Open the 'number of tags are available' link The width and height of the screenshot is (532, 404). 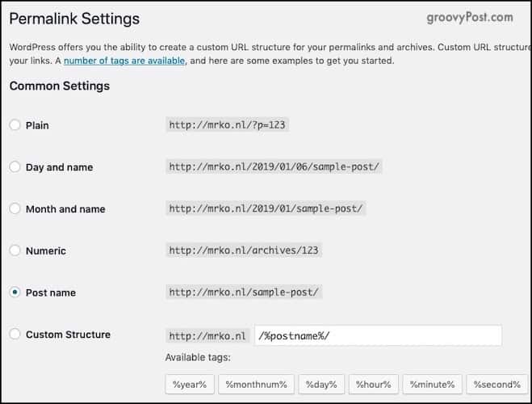(124, 61)
